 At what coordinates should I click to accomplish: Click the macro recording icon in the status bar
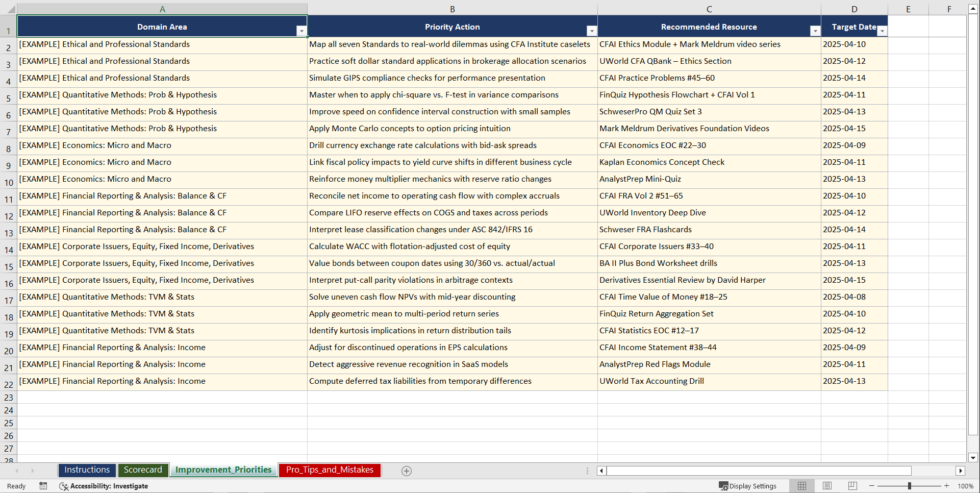point(43,486)
